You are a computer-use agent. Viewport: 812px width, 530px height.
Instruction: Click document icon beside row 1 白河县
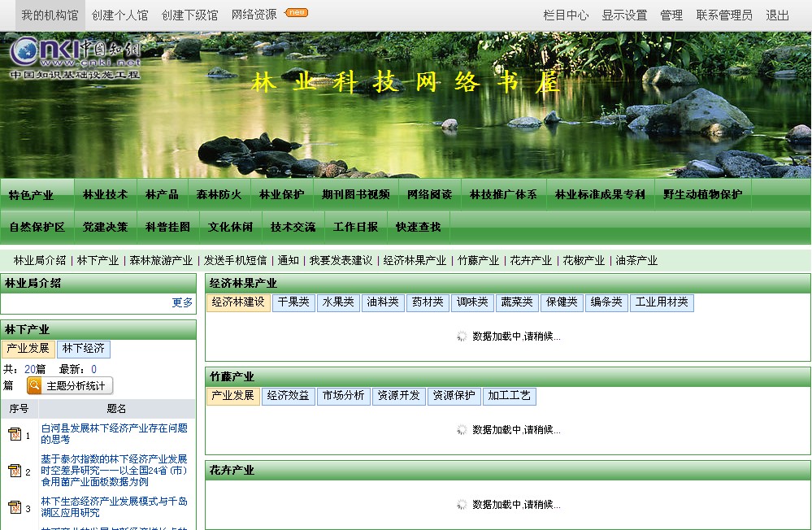[x=15, y=434]
